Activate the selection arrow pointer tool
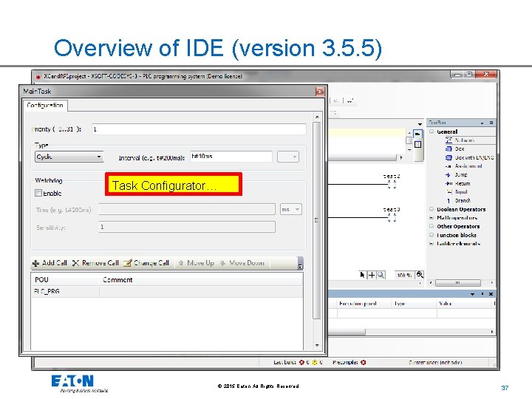532x399 pixels. tap(362, 275)
